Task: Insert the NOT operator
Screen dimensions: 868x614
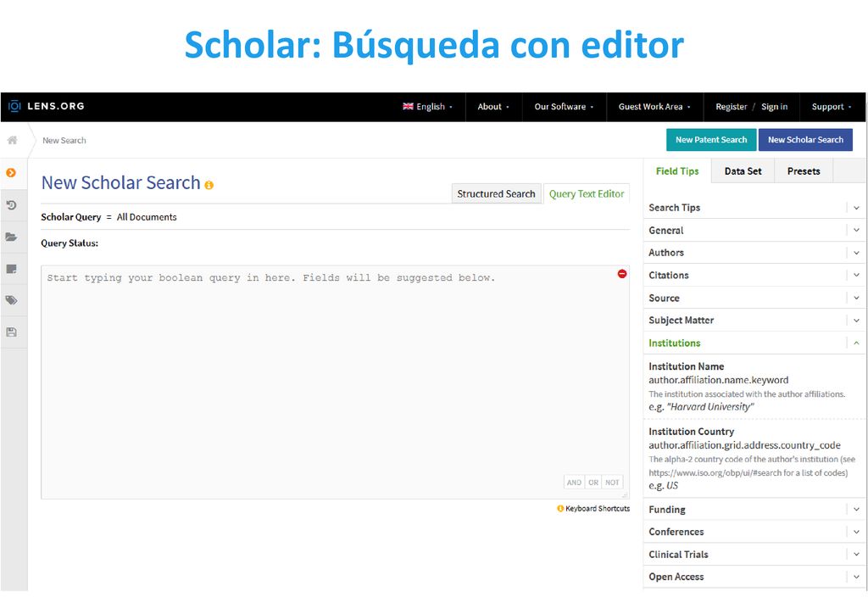Action: [612, 483]
